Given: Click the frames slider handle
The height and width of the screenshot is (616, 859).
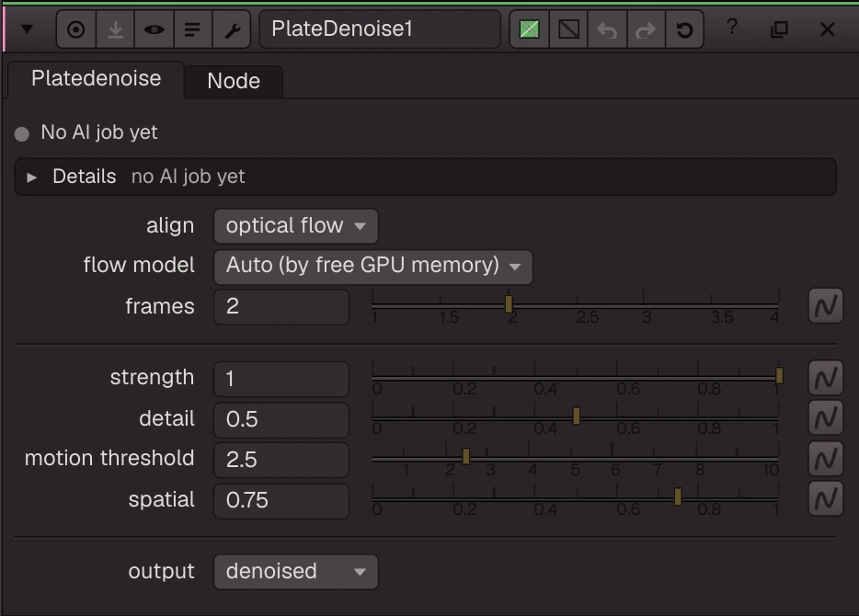Looking at the screenshot, I should pos(509,304).
